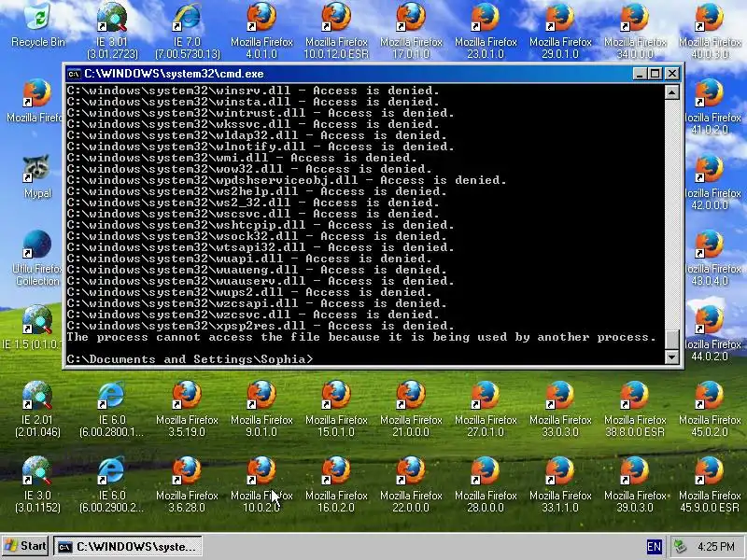Select Mozilla Firefox 45.0.2.0 icon
The height and width of the screenshot is (560, 747).
pos(710,409)
